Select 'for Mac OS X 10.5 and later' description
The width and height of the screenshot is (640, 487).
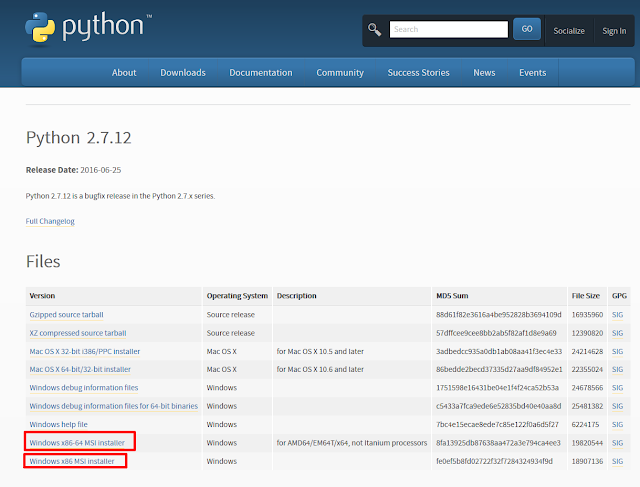point(320,351)
